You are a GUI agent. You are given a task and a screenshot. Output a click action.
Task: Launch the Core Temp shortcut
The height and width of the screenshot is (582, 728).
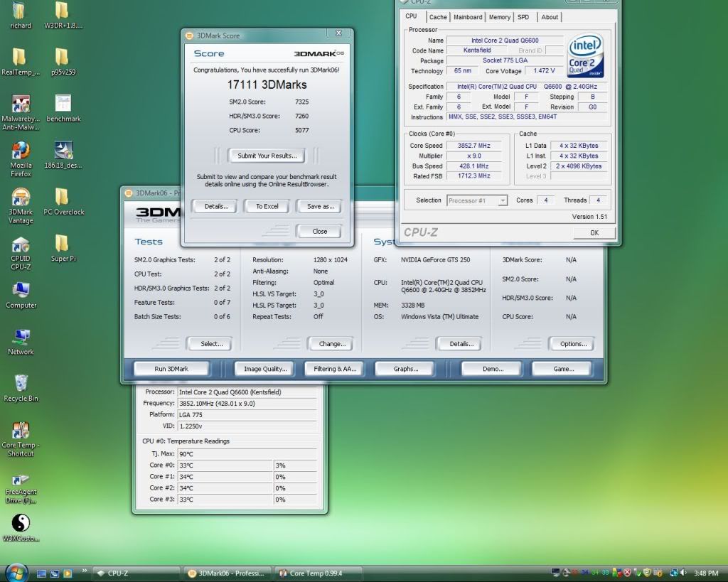[21, 439]
